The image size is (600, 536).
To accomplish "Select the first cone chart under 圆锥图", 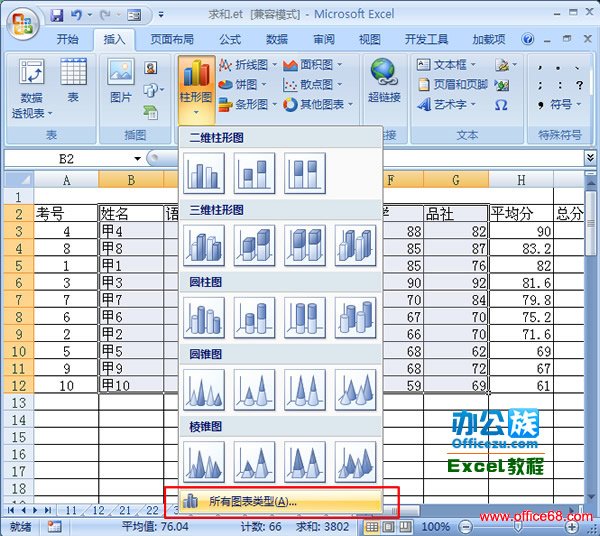I will click(x=204, y=389).
